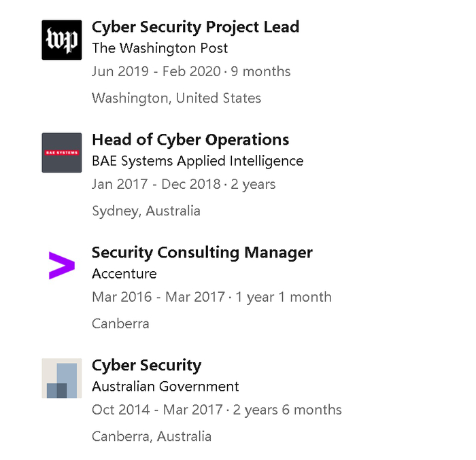Click the Australian Government placeholder logo

click(61, 378)
